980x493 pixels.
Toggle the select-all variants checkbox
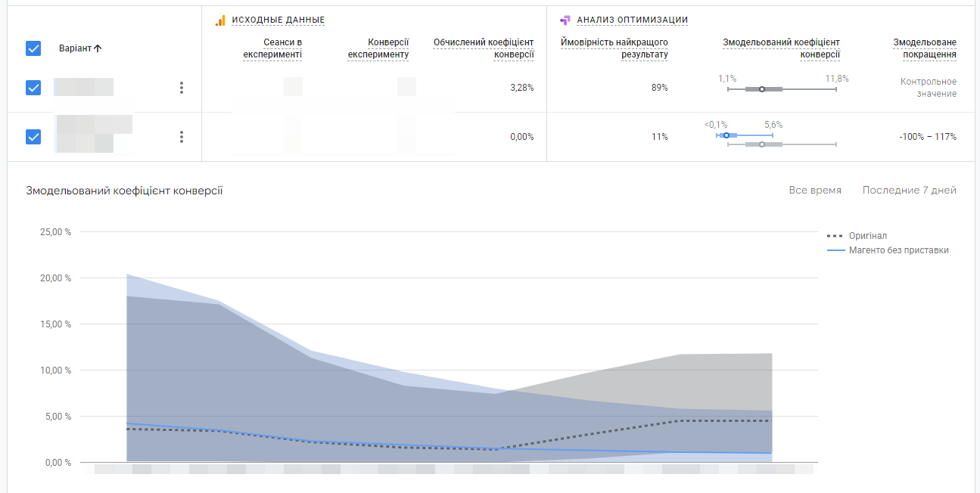pyautogui.click(x=33, y=48)
